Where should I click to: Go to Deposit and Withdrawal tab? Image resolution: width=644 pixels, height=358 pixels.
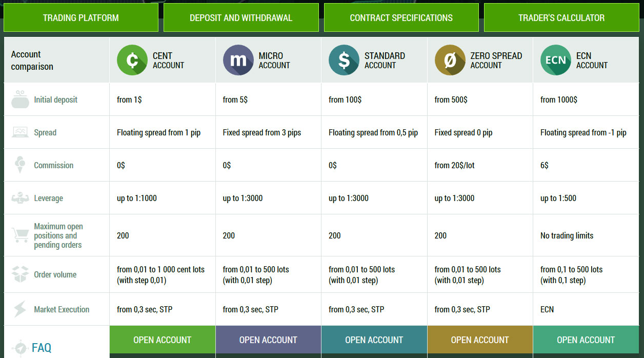(241, 18)
